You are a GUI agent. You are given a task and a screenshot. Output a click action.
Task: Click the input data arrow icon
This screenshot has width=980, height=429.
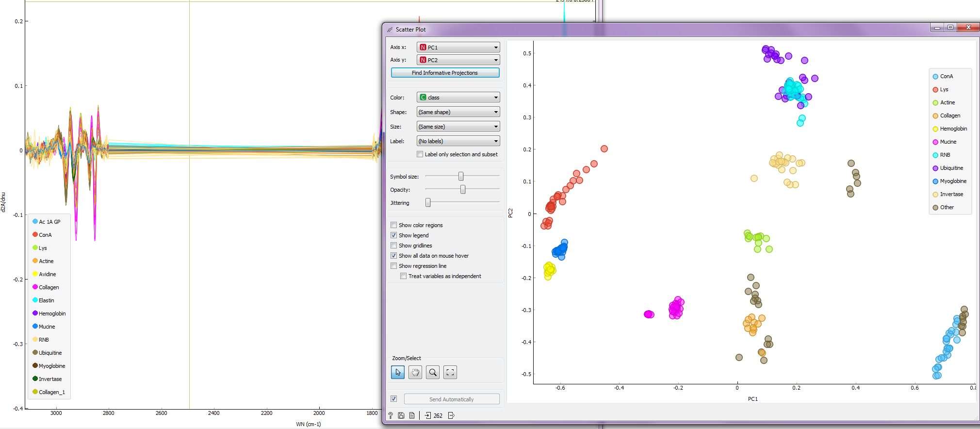tap(427, 415)
